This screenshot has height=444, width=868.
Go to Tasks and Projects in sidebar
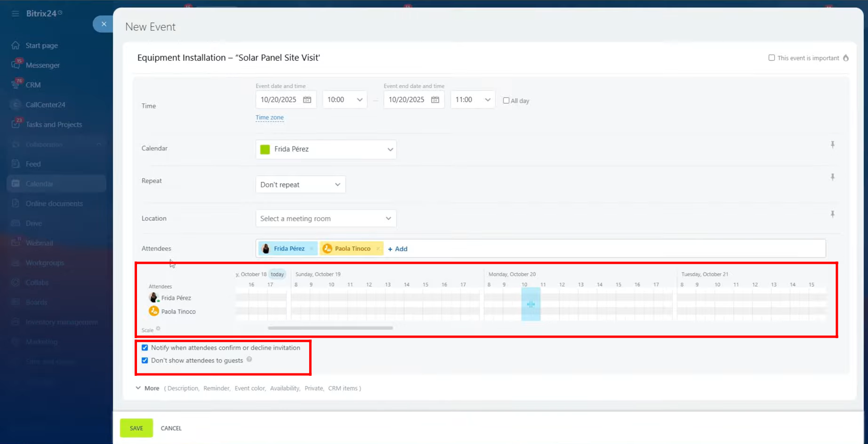point(54,125)
